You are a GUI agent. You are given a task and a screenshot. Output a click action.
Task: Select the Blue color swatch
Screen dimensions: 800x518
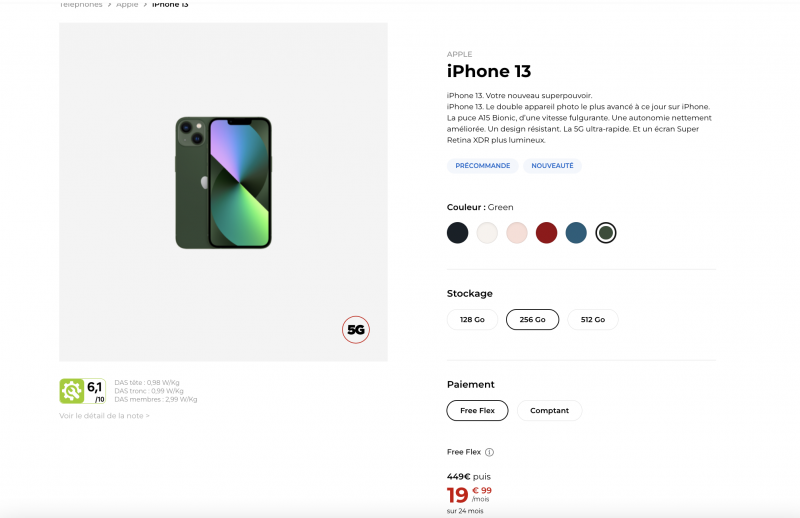pyautogui.click(x=575, y=233)
